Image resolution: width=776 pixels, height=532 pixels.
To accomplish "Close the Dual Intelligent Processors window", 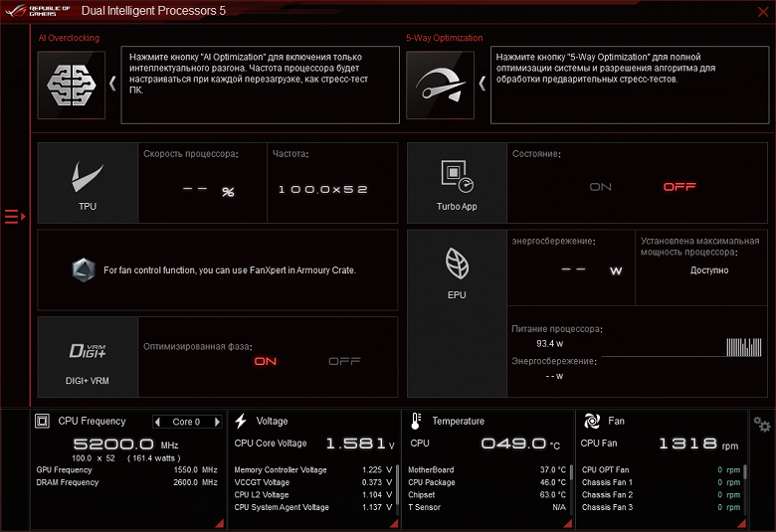I will pos(763,11).
